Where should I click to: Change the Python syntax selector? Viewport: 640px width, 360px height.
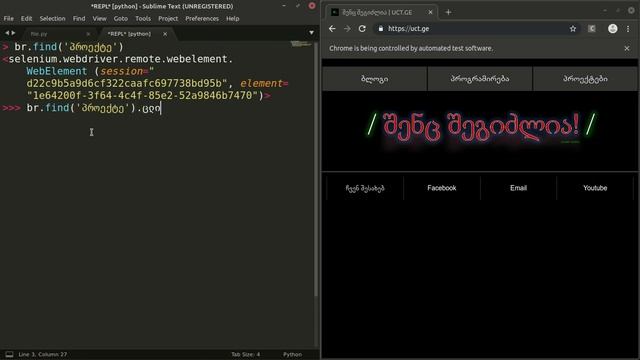293,354
